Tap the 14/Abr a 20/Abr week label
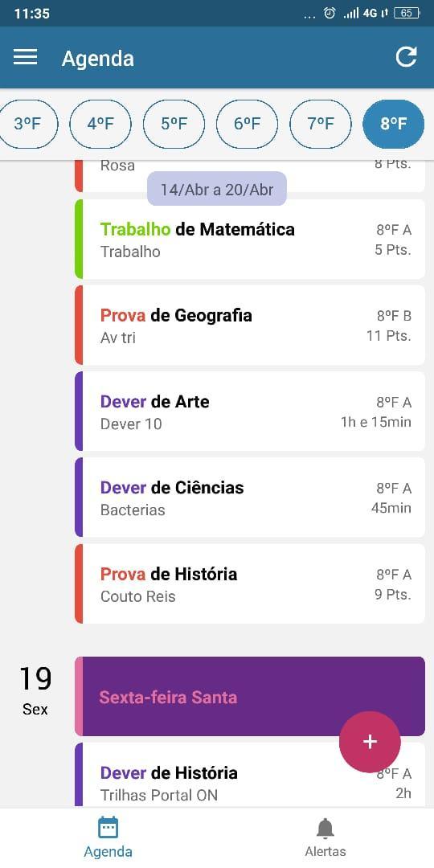This screenshot has height=868, width=434. pos(217,190)
